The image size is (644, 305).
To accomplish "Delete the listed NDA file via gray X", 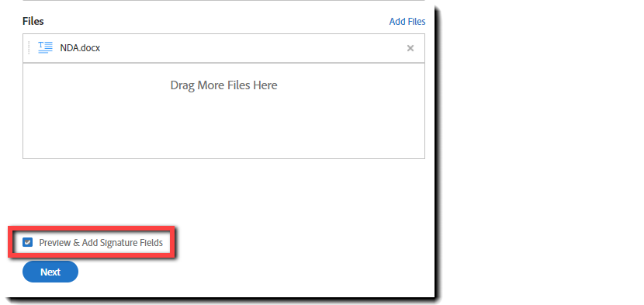I will 410,48.
